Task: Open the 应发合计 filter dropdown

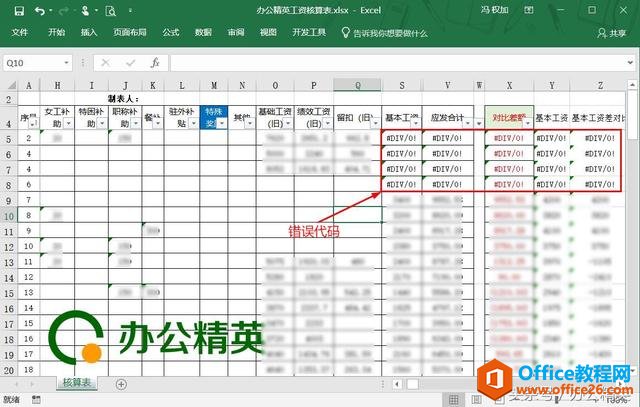Action: tap(468, 123)
